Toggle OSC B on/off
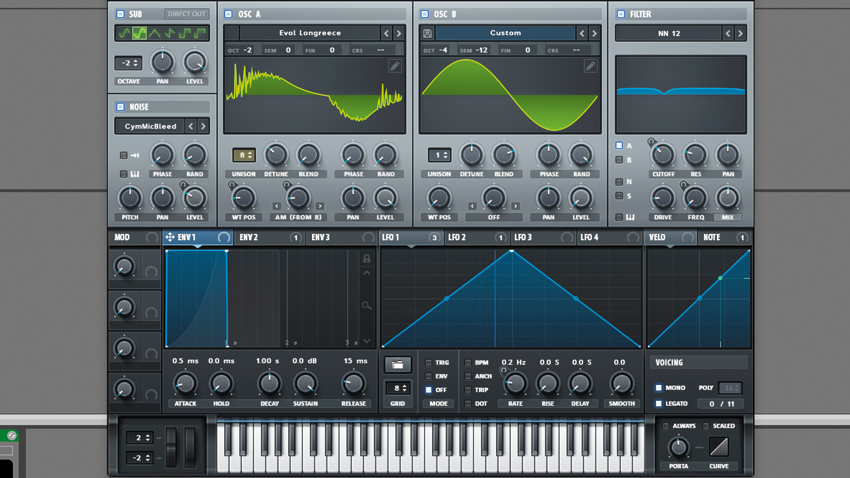The width and height of the screenshot is (850, 478). pos(424,14)
